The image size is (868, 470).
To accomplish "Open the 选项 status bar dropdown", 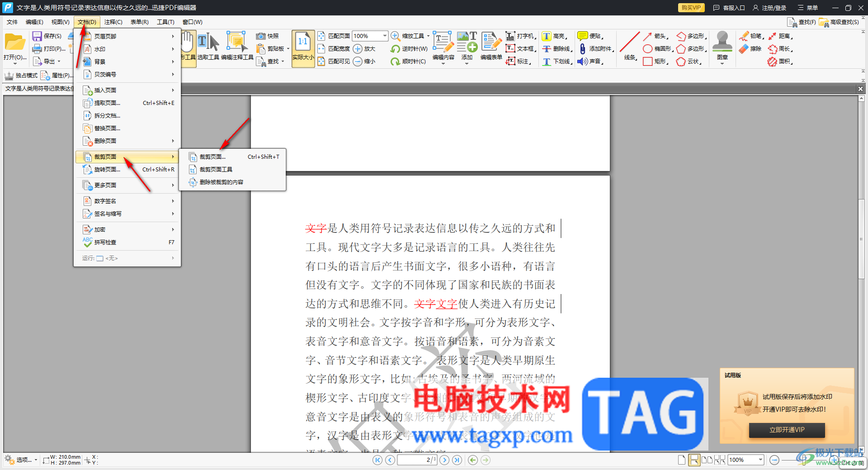I will point(21,460).
